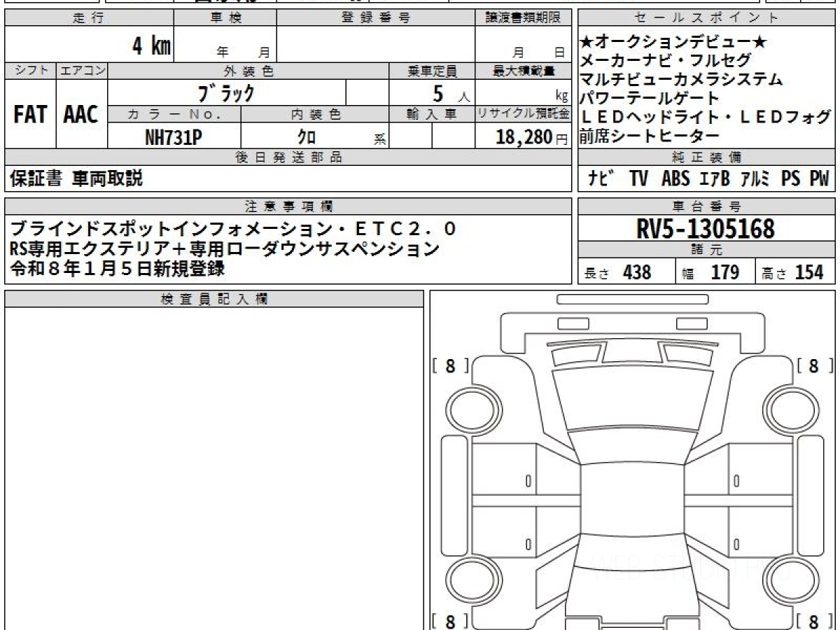The width and height of the screenshot is (840, 630).
Task: Select the "★オークションデビュー★" sales point
Action: tap(675, 42)
